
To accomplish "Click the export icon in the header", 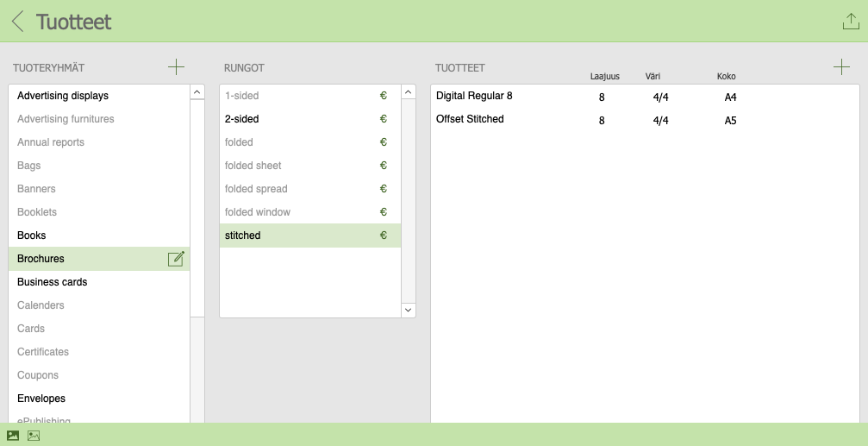I will pyautogui.click(x=850, y=22).
